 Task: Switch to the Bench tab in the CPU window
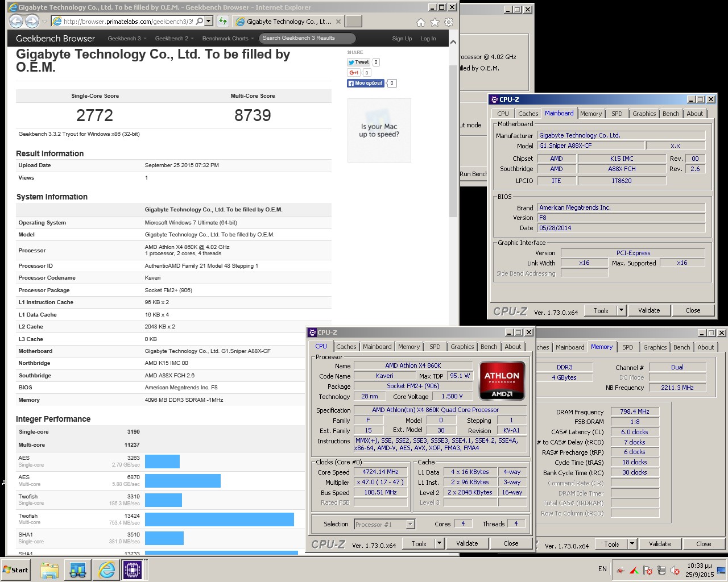coord(489,347)
